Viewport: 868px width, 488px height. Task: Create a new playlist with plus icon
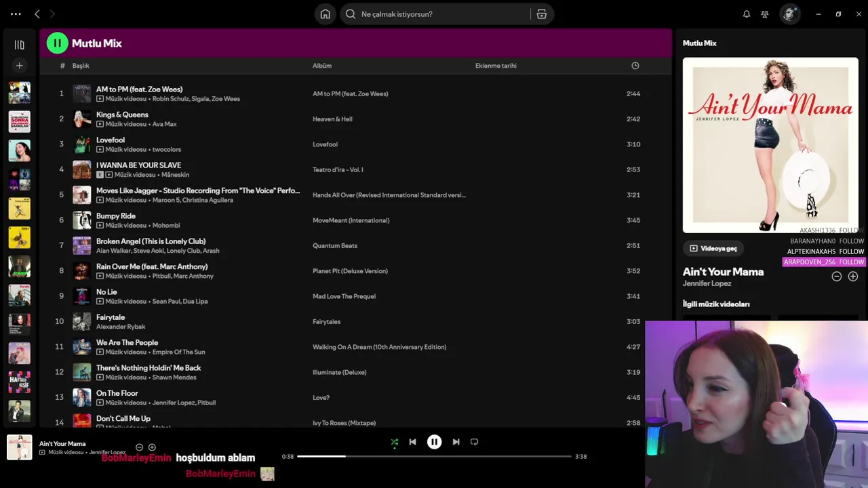[x=19, y=66]
